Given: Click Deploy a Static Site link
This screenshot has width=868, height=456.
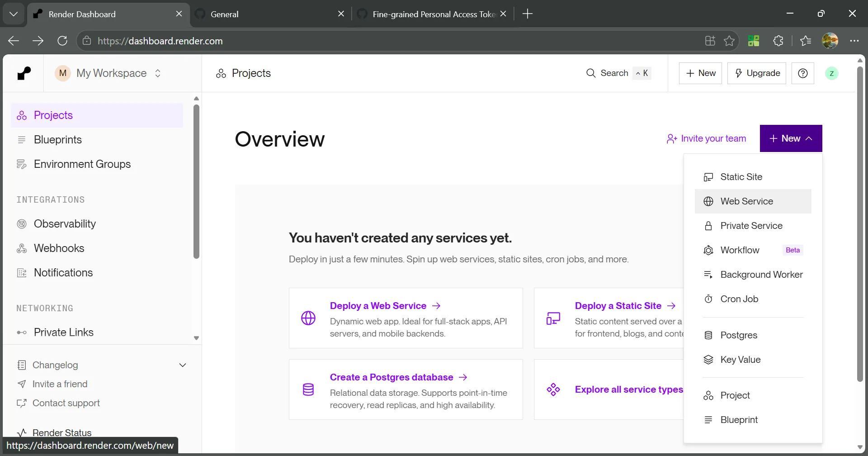Looking at the screenshot, I should coord(626,306).
